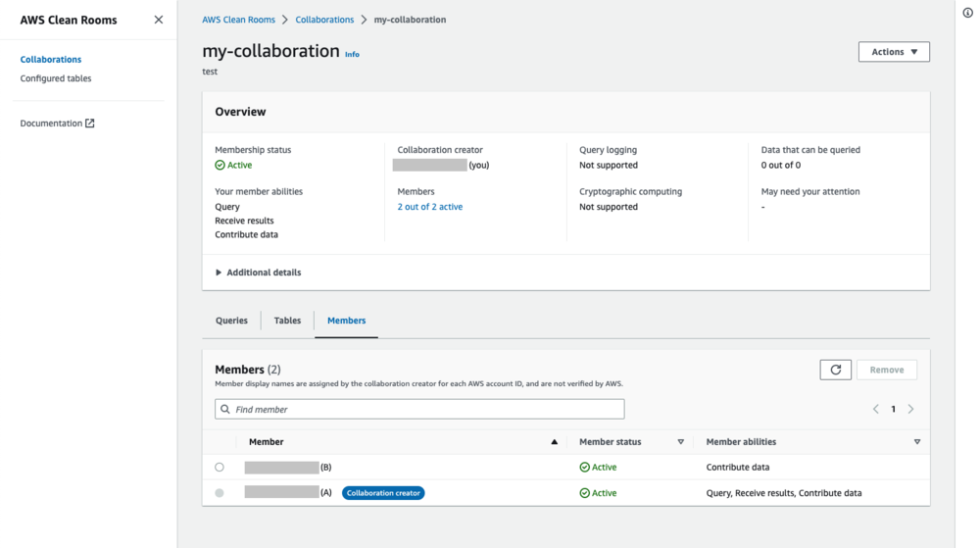The image size is (980, 548).
Task: Open Configured tables in the sidebar
Action: [56, 78]
